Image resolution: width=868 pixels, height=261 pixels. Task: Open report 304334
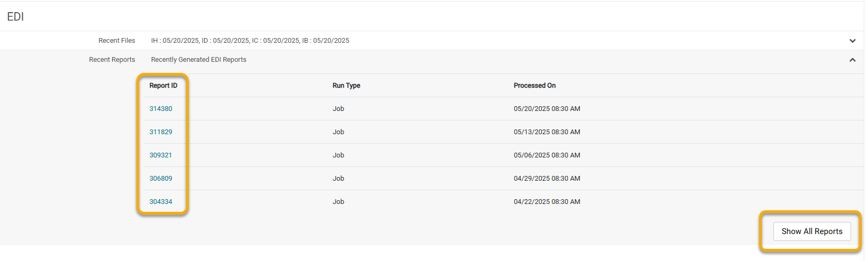coord(161,202)
